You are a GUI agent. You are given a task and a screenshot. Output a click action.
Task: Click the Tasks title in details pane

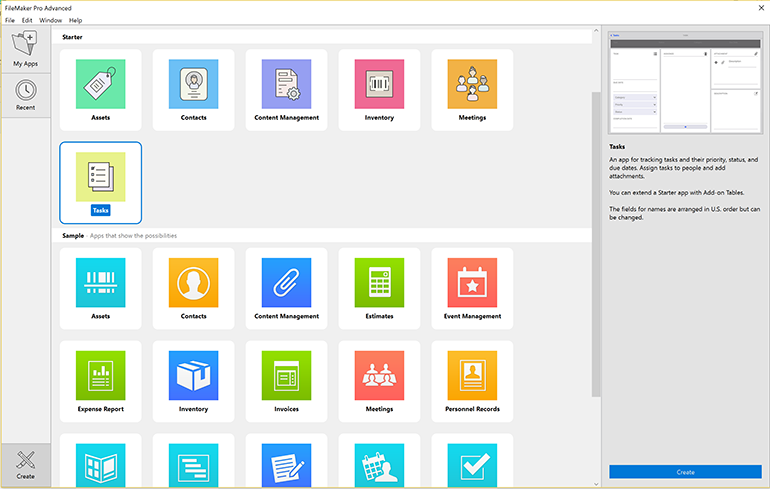click(617, 147)
